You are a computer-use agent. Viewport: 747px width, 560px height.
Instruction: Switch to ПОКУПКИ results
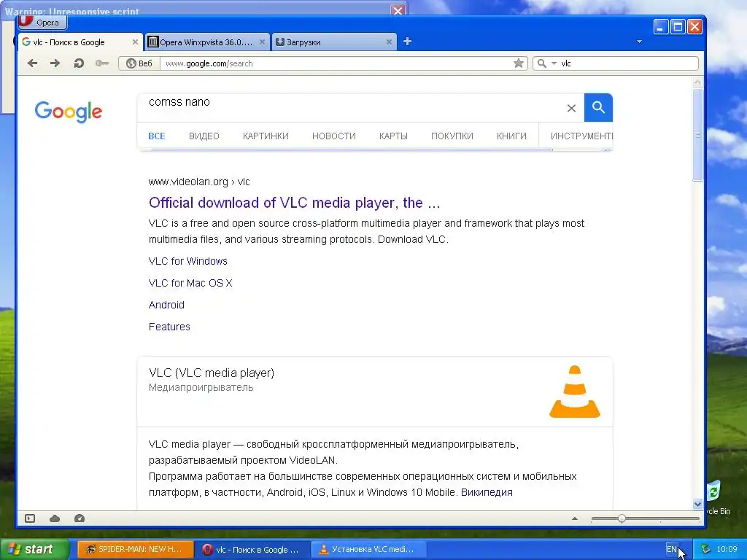[x=452, y=136]
